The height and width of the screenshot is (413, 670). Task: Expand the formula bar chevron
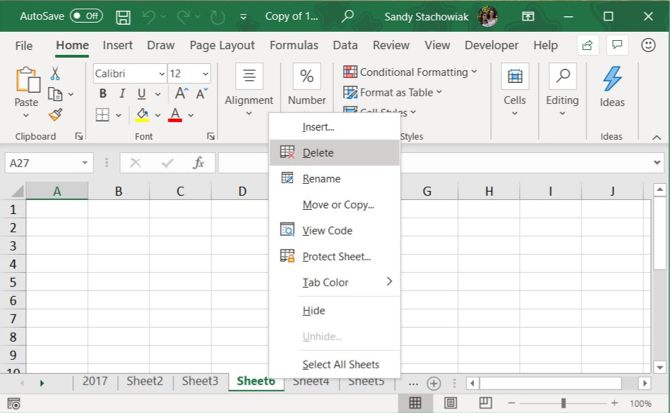(x=657, y=163)
